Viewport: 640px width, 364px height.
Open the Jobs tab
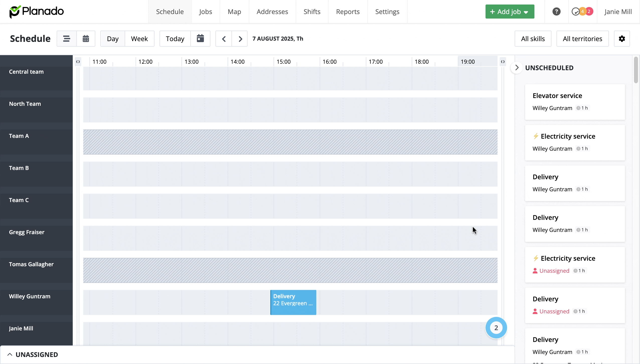coord(205,12)
